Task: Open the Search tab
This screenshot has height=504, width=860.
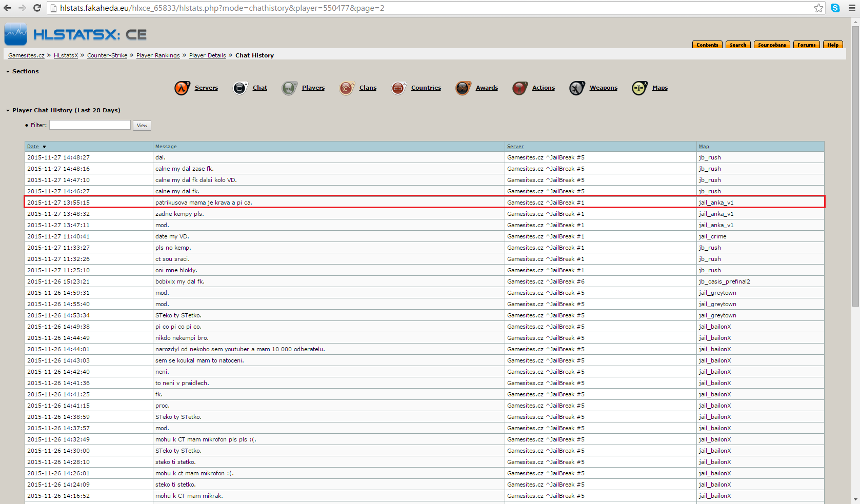Action: click(738, 45)
